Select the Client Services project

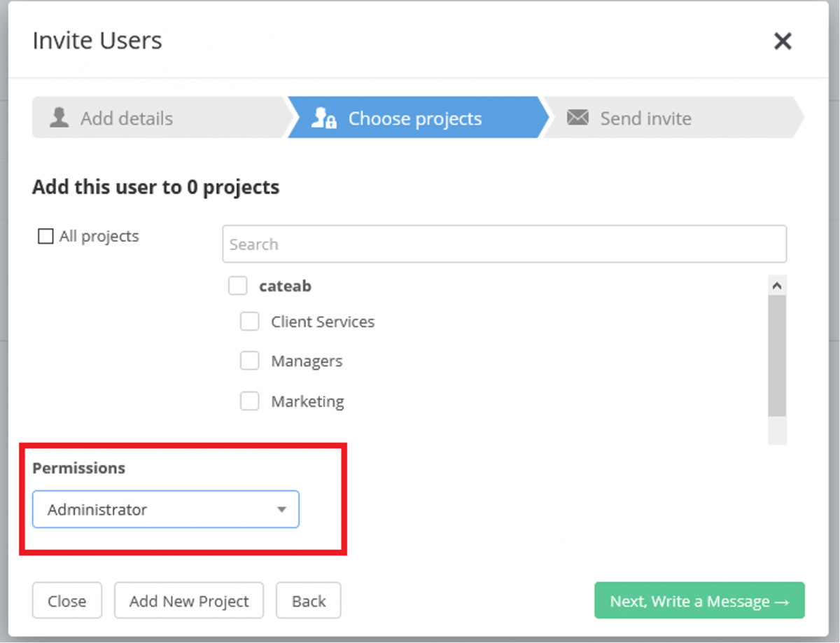[250, 321]
